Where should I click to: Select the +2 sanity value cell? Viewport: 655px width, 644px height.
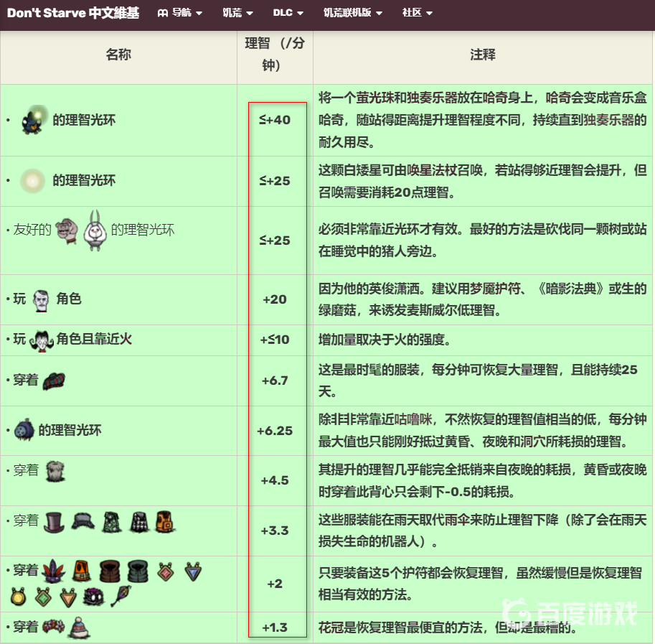click(275, 584)
